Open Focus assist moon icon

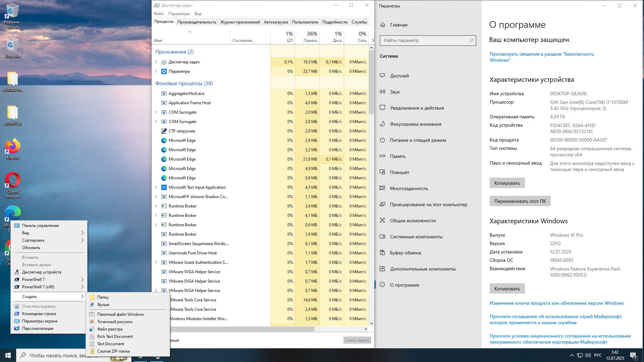[x=382, y=124]
